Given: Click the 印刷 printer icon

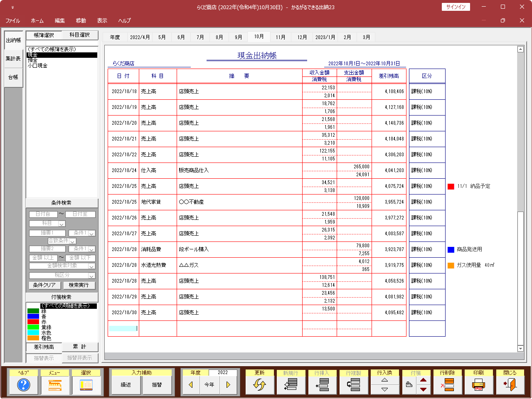Looking at the screenshot, I should point(478,385).
